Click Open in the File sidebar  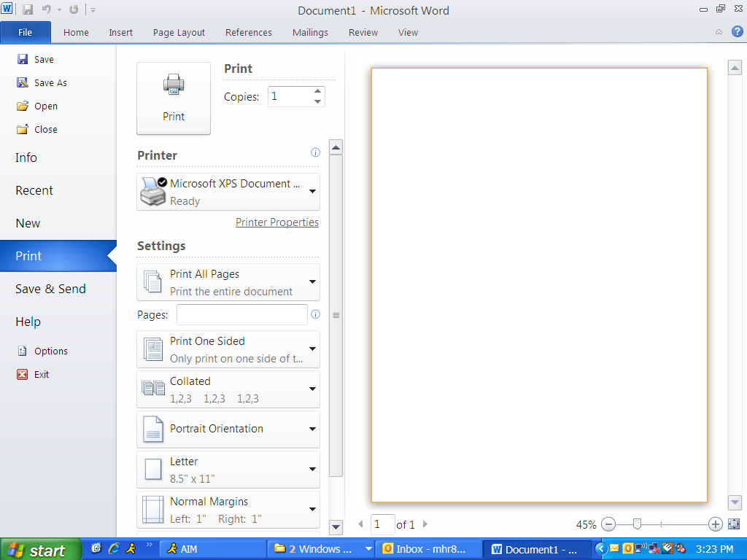coord(37,106)
